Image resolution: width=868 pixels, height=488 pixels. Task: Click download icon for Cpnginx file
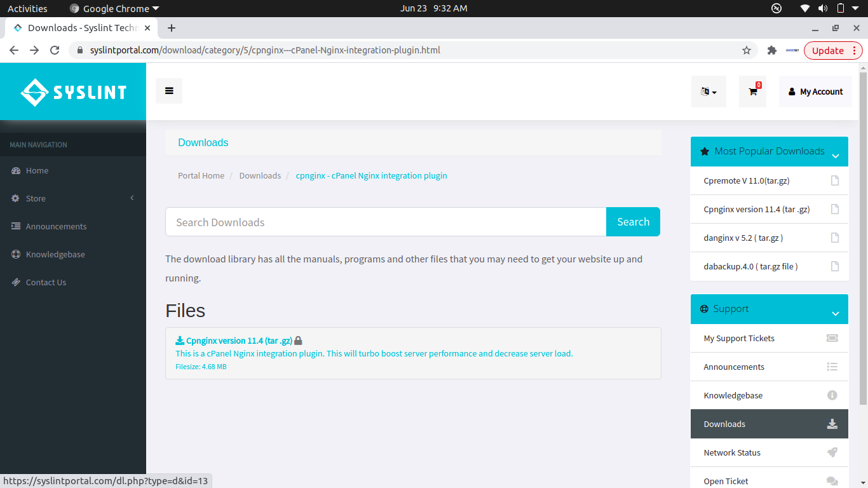180,341
